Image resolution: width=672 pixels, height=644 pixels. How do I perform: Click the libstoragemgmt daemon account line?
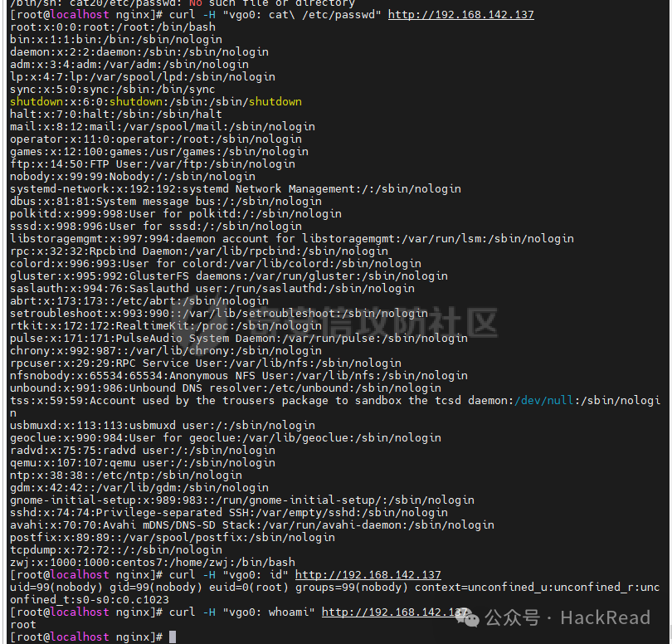tap(292, 238)
